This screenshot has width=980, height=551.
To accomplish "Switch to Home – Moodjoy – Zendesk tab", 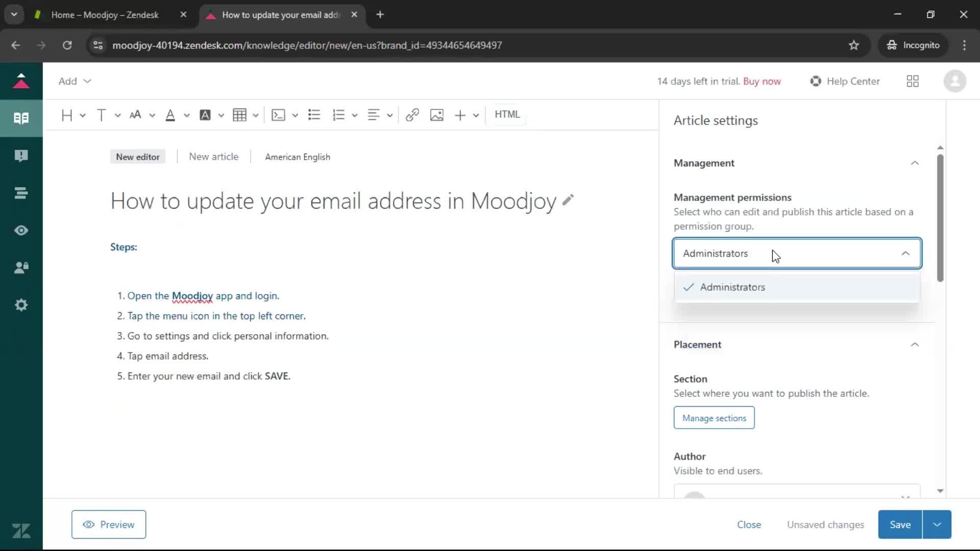I will click(x=105, y=15).
